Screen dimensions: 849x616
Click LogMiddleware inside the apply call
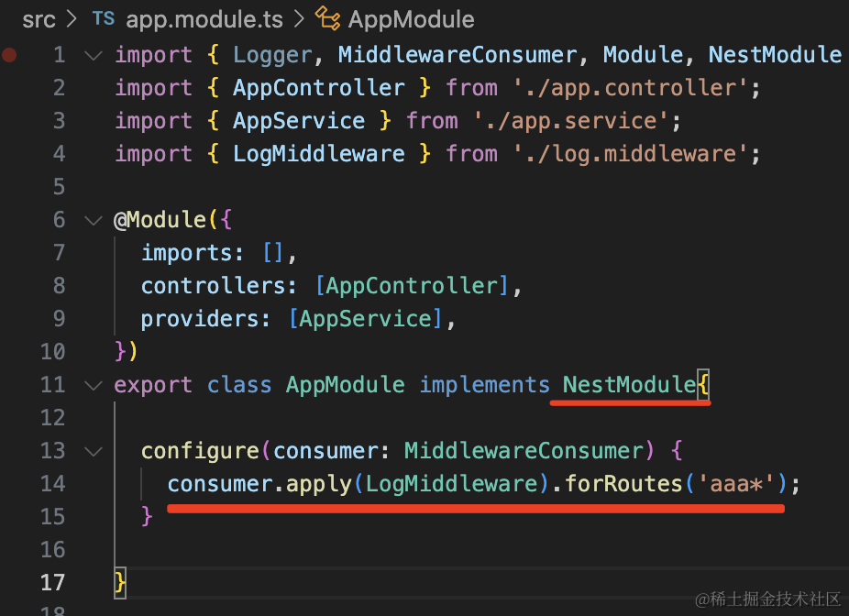pyautogui.click(x=450, y=484)
